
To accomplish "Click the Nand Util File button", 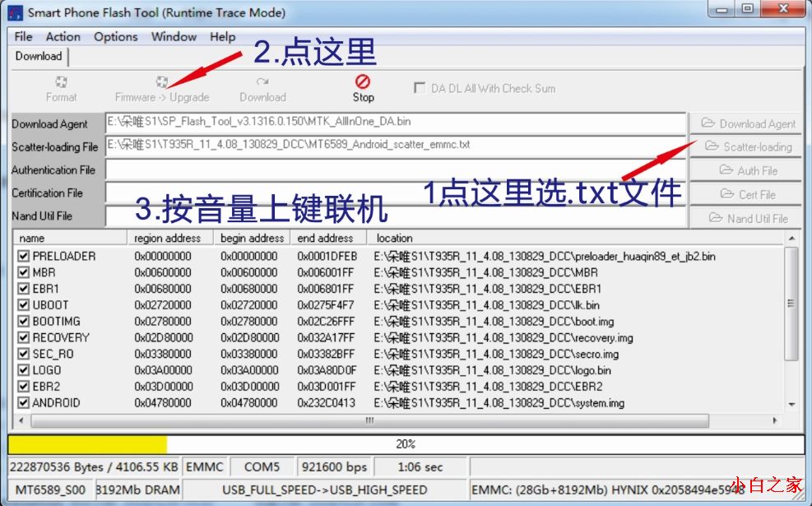I will click(x=745, y=218).
